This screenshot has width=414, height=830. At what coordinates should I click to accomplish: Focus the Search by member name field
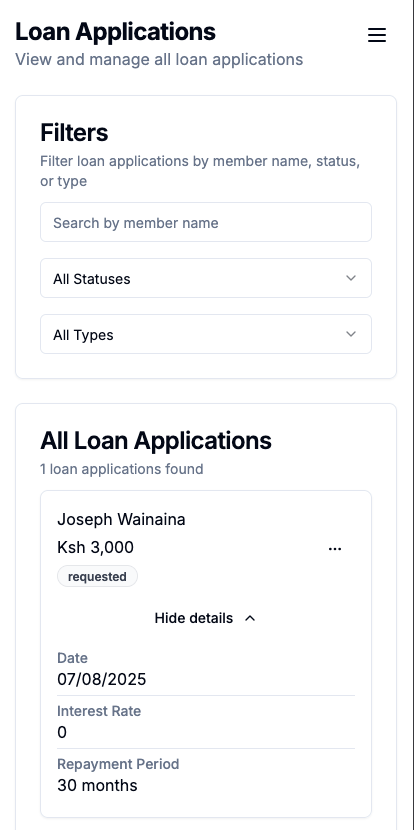click(206, 222)
